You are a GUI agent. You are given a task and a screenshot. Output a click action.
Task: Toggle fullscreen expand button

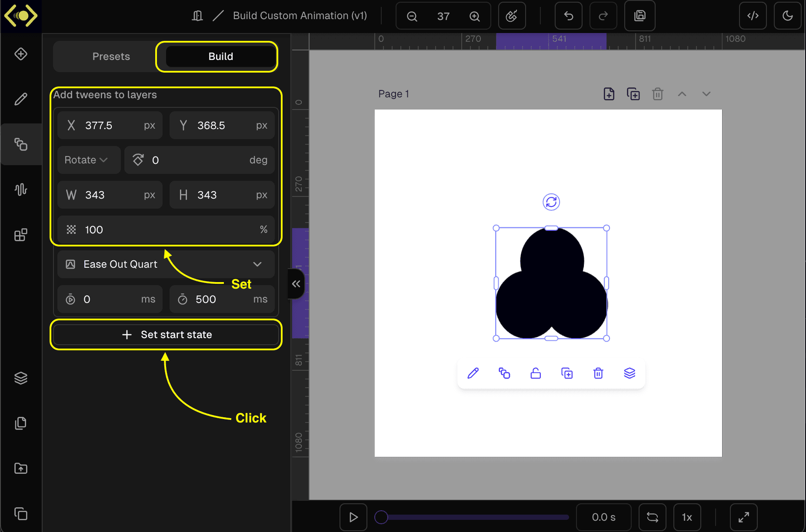(743, 517)
